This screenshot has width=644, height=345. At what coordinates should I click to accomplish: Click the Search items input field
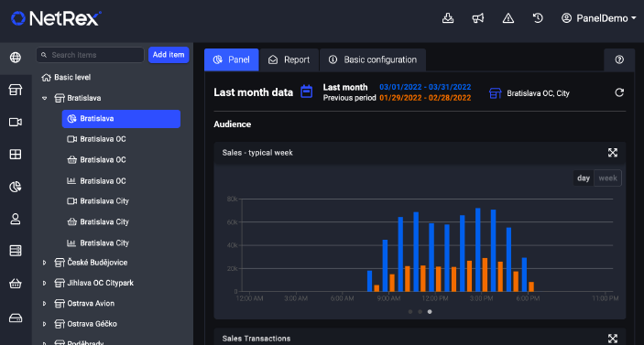[91, 55]
